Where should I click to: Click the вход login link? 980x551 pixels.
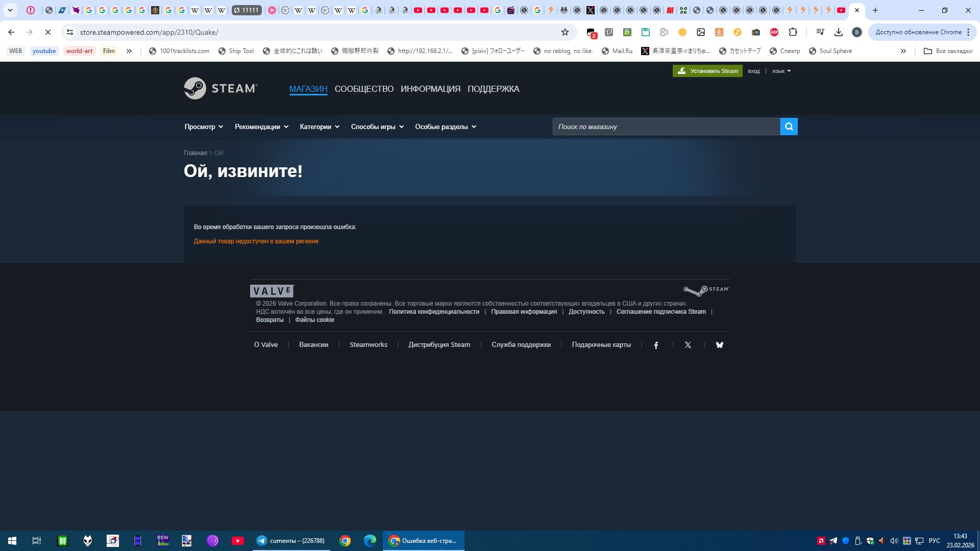point(754,71)
